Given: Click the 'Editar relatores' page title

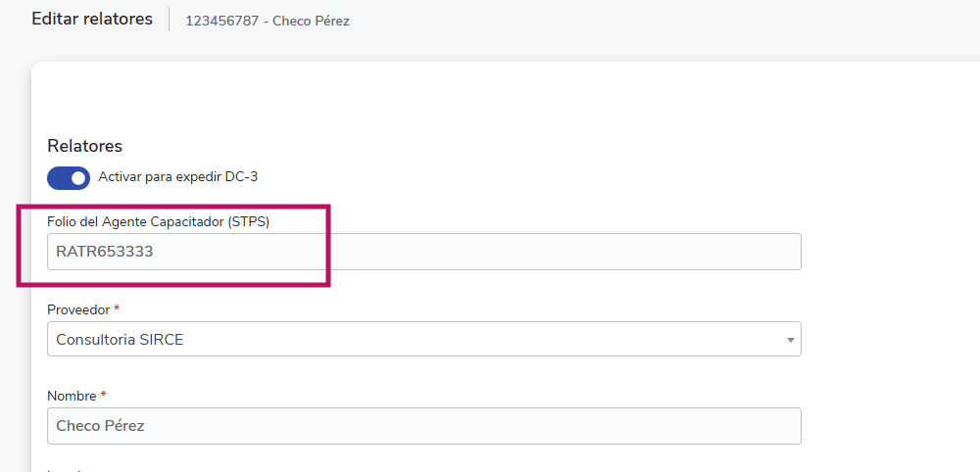Looking at the screenshot, I should pos(92,19).
